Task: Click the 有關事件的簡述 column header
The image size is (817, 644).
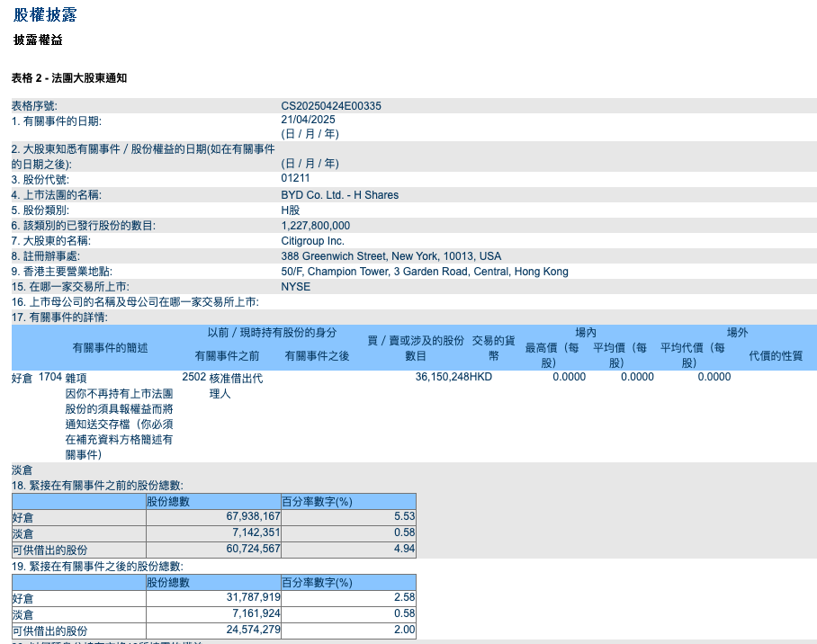Action: pyautogui.click(x=110, y=347)
